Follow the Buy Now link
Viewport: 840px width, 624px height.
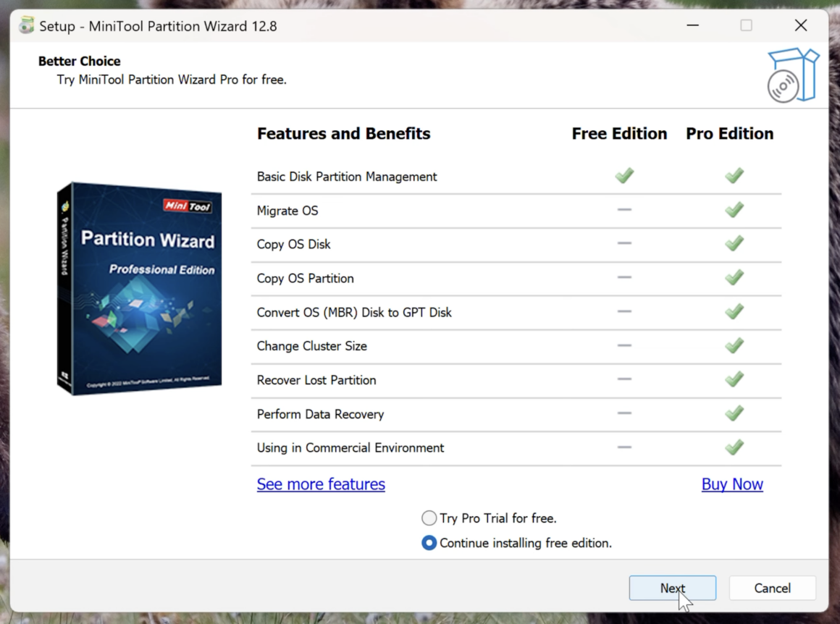click(x=732, y=484)
